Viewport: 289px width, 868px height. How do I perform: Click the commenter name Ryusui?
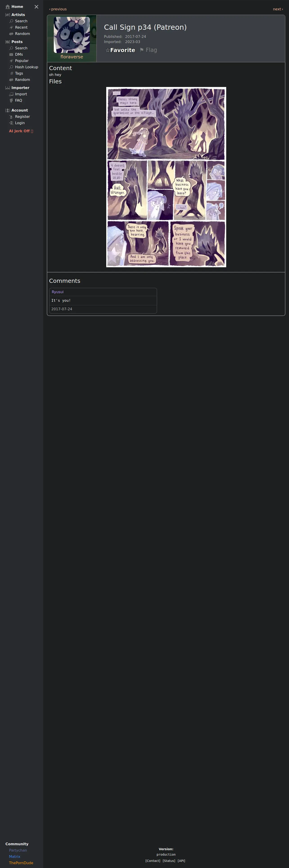coord(58,292)
